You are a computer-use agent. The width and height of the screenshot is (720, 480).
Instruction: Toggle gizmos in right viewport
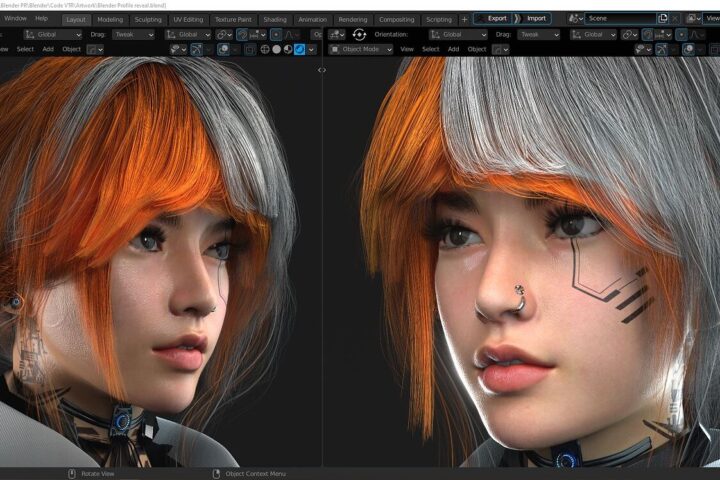coord(662,49)
